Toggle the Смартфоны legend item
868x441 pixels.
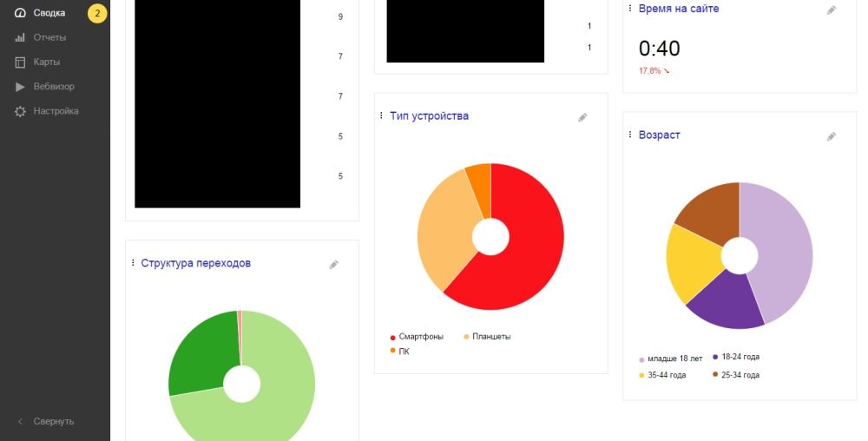(x=417, y=337)
